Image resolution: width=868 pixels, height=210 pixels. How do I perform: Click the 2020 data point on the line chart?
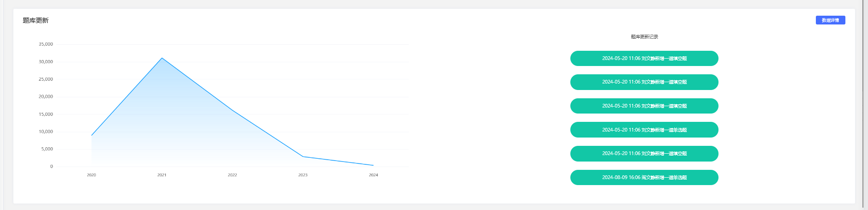tap(91, 135)
